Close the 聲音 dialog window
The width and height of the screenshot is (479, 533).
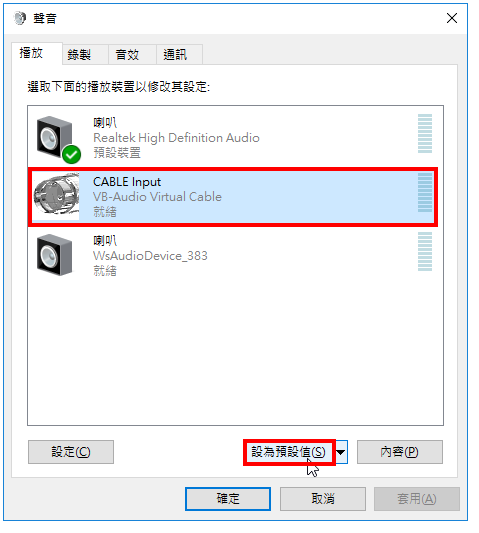452,18
